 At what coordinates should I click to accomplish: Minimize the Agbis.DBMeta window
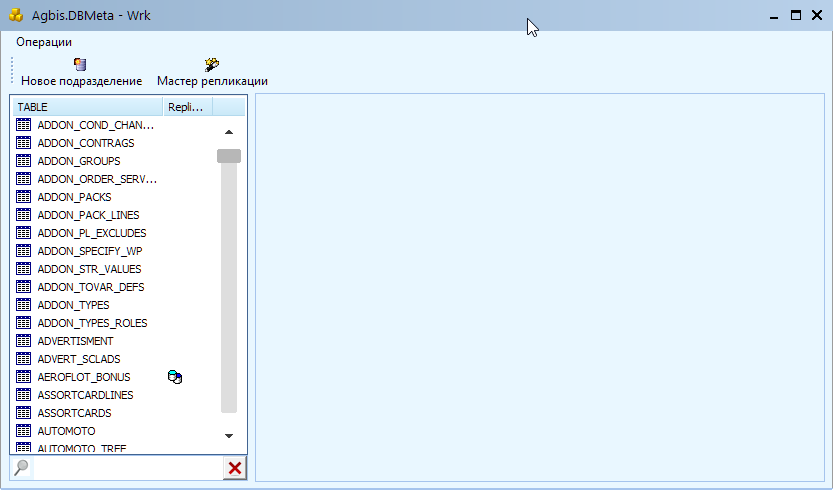(774, 16)
